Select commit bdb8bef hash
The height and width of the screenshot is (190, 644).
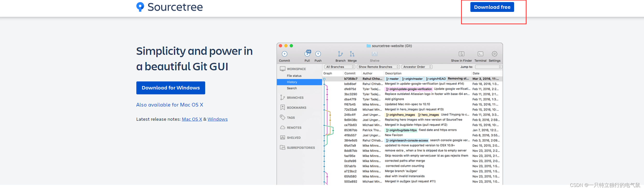[350, 84]
